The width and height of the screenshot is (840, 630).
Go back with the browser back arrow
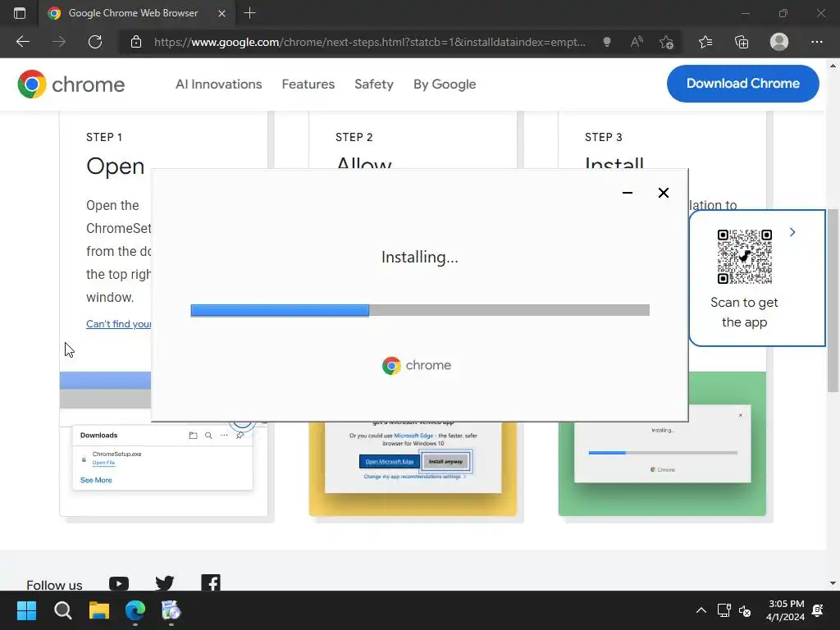tap(22, 42)
